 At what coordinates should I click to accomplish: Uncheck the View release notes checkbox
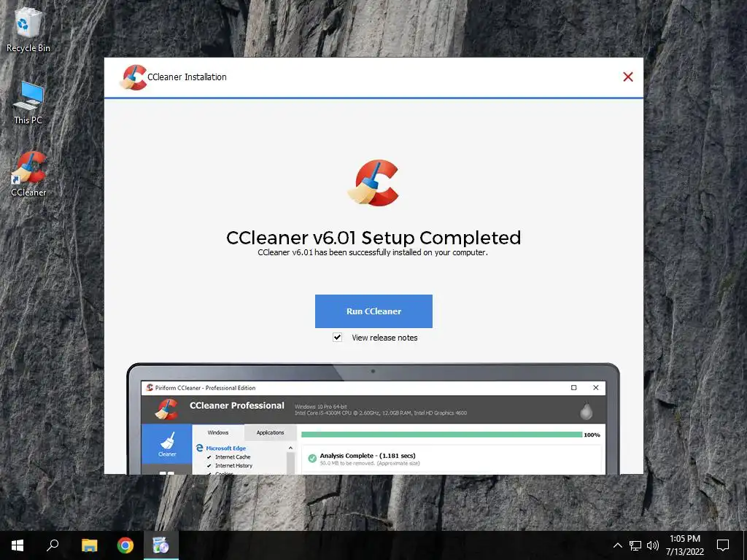[337, 337]
